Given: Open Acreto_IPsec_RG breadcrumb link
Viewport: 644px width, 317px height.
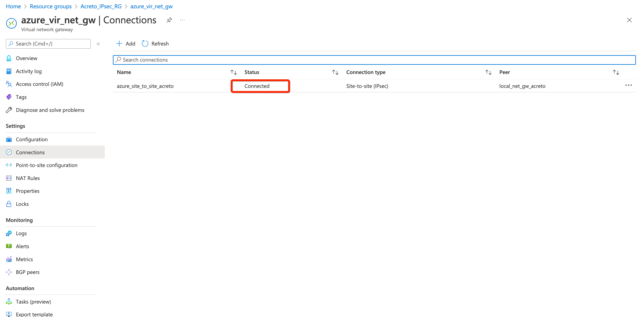Looking at the screenshot, I should pos(101,6).
